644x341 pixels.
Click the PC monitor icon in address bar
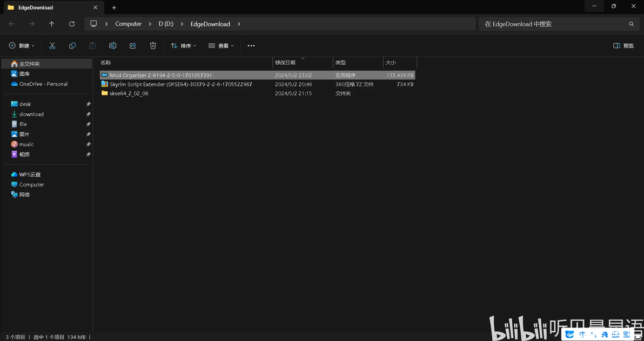click(x=93, y=24)
